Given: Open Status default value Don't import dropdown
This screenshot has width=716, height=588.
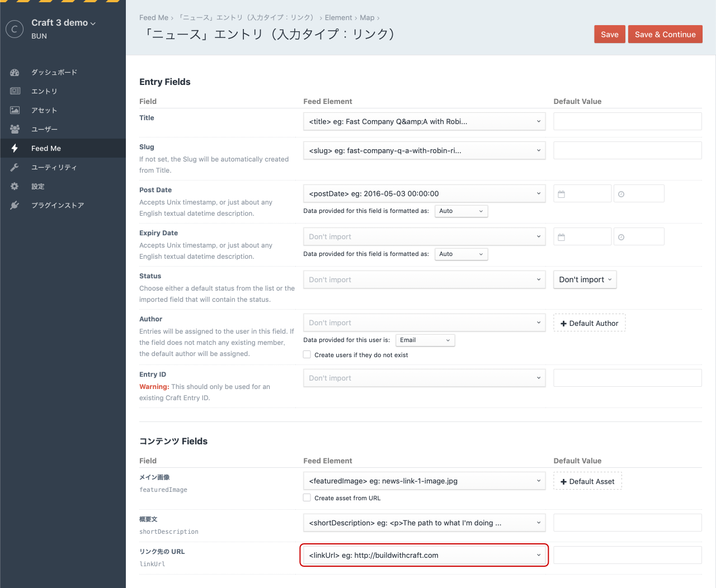Looking at the screenshot, I should tap(585, 279).
